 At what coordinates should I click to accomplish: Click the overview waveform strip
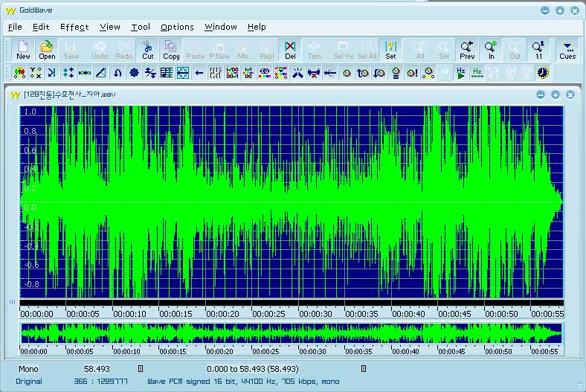292,333
